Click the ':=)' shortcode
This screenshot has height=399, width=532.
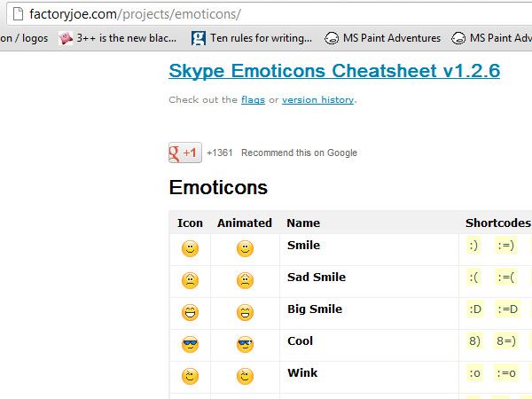(x=505, y=245)
